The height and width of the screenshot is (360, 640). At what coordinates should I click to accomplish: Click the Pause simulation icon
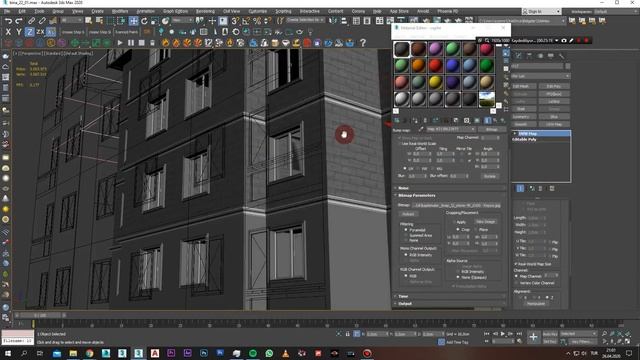[131, 42]
